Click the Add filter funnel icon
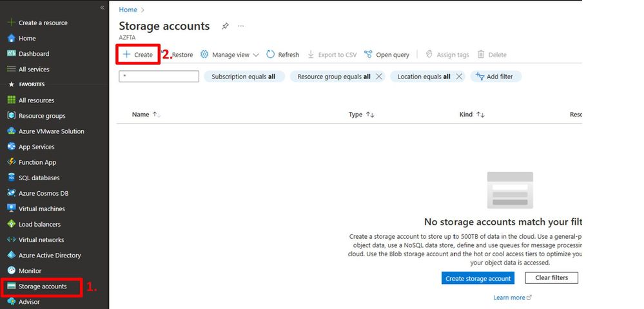 tap(480, 76)
